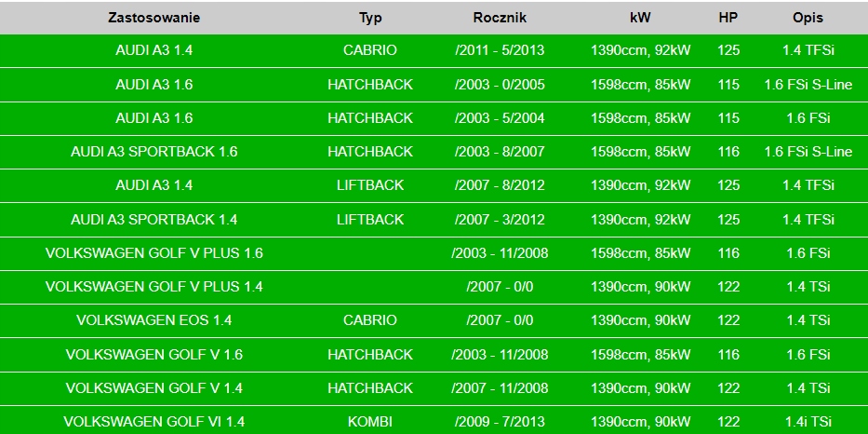Image resolution: width=868 pixels, height=434 pixels.
Task: Click the /2003 - 5/2004 year range
Action: tap(500, 118)
